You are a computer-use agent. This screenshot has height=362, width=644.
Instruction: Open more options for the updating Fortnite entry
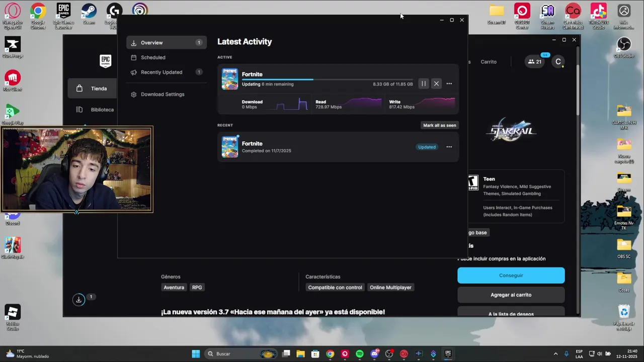point(449,84)
